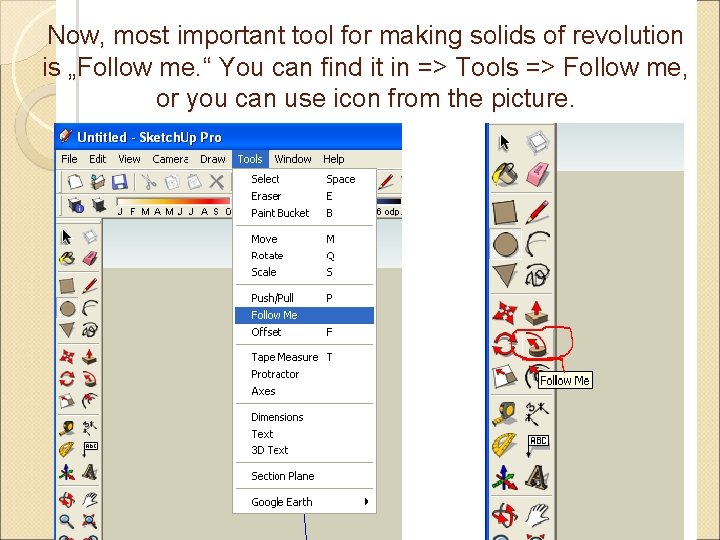
Task: Click the Erase X icon in the standard toolbar
Action: (216, 182)
